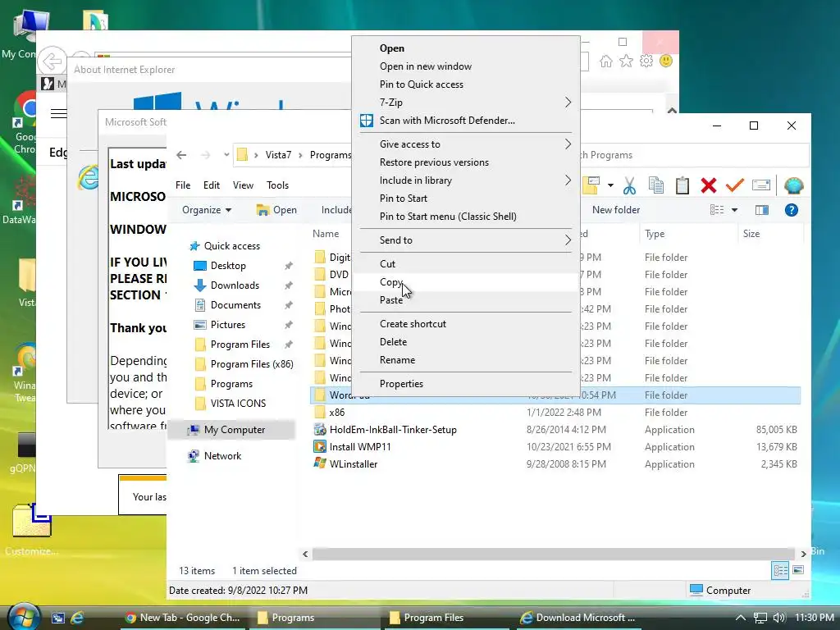This screenshot has width=840, height=630.
Task: Expand the Send to submenu
Action: (466, 240)
